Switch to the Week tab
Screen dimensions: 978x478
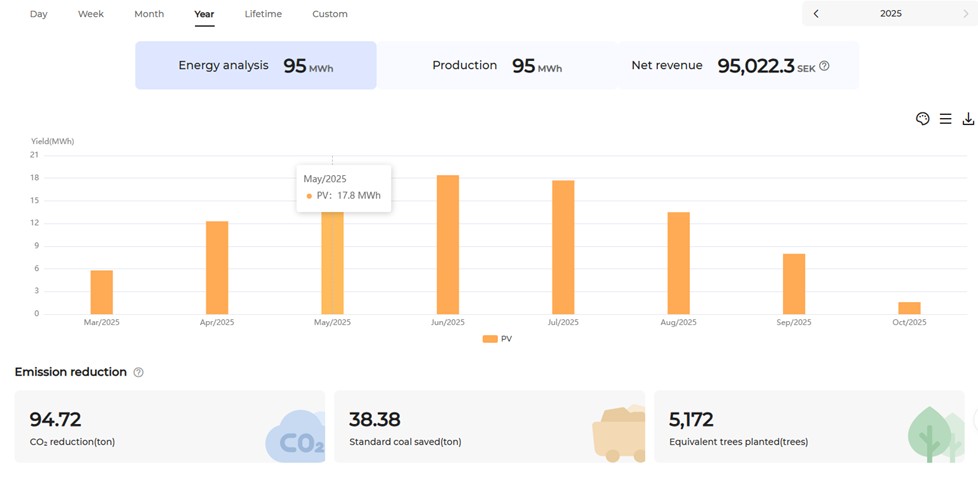pos(91,14)
